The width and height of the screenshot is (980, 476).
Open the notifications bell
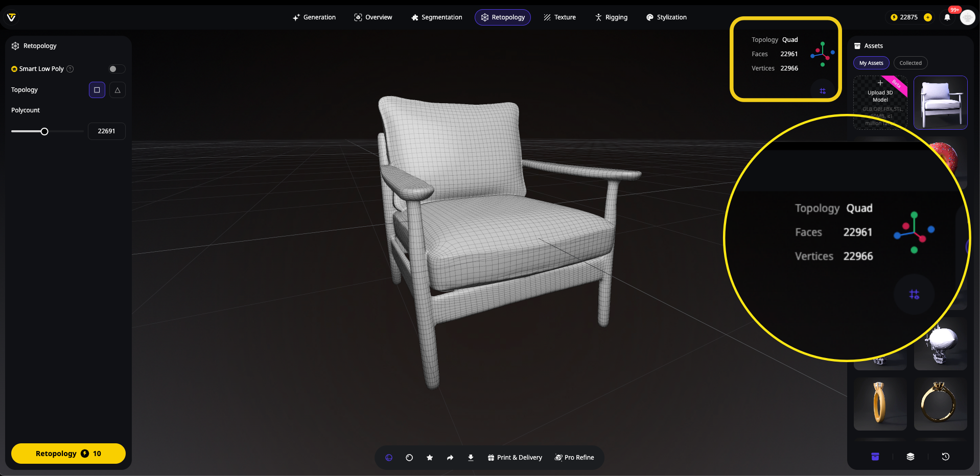[947, 17]
